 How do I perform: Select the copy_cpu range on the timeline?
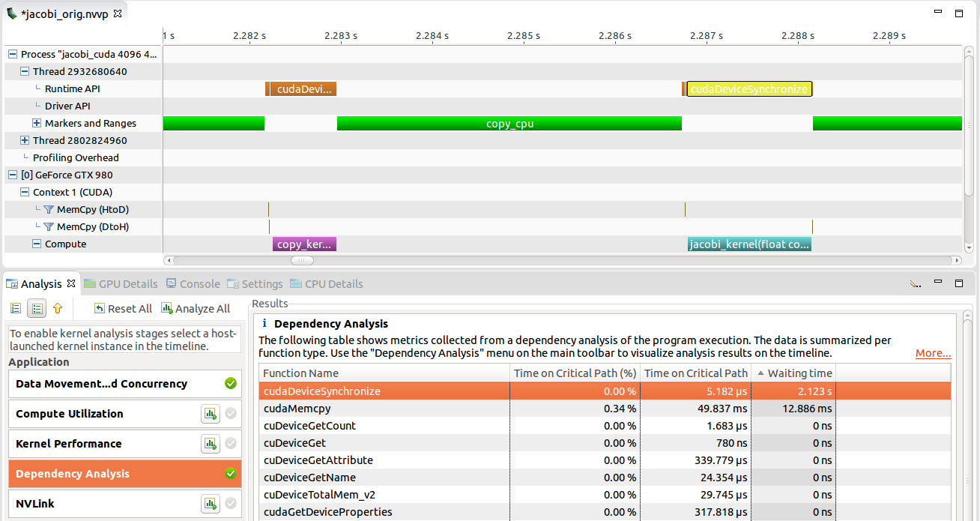509,123
